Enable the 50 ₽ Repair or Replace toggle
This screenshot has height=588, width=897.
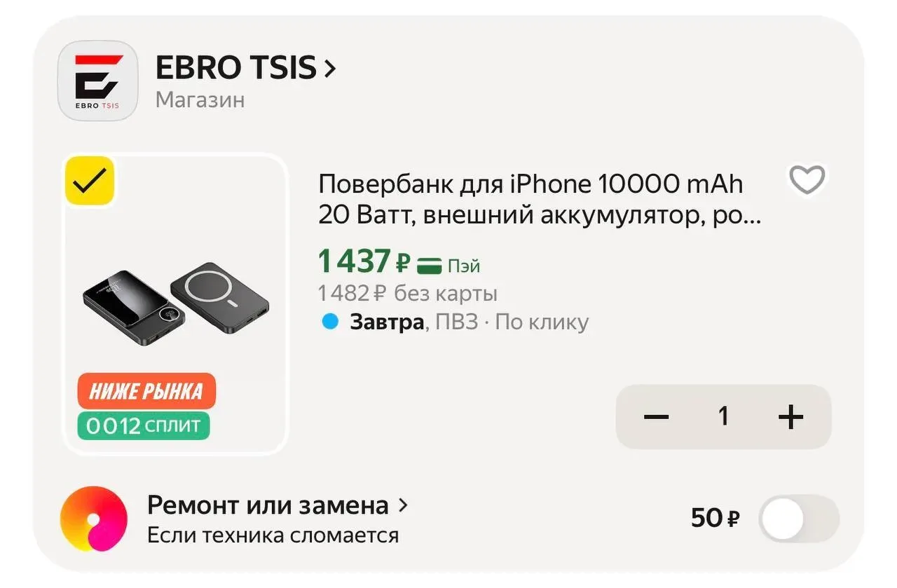(x=798, y=519)
